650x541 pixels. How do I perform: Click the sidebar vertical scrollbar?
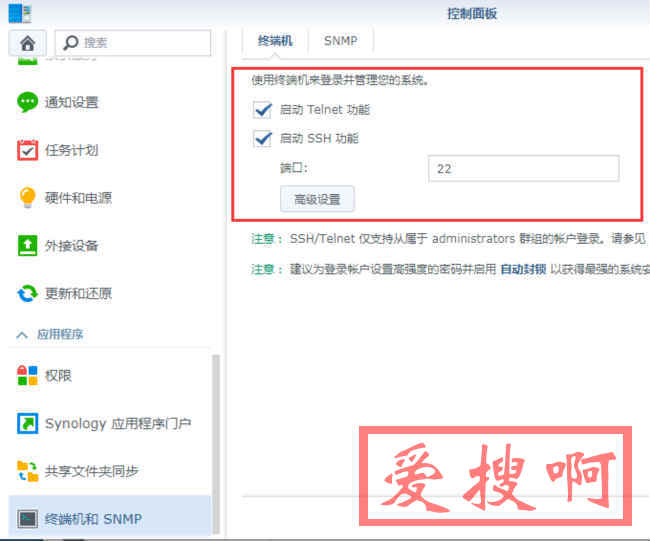[216, 440]
